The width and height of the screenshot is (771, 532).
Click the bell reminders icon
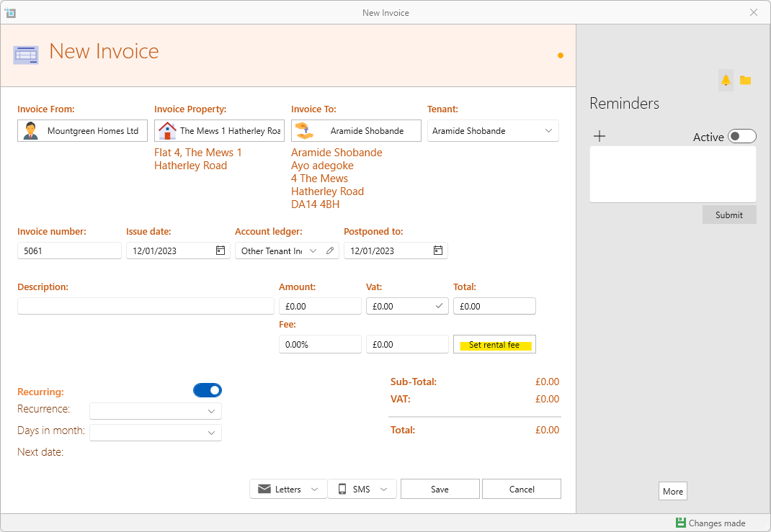726,80
